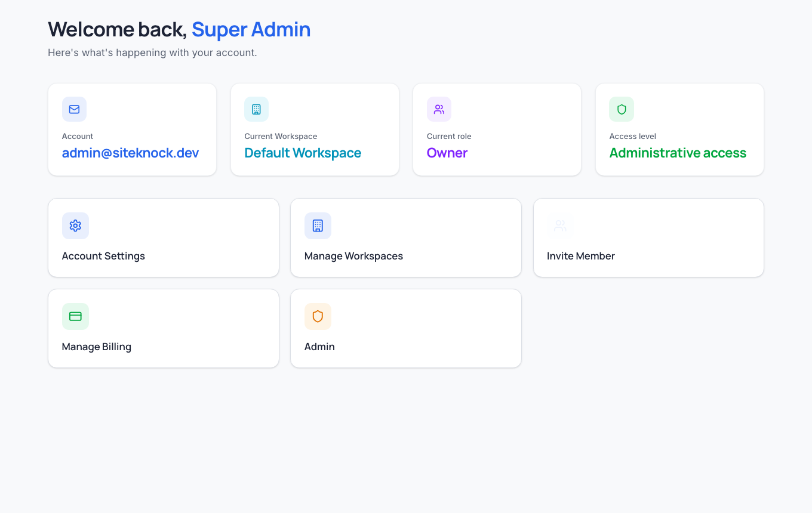The image size is (812, 513).
Task: Click the "Welcome back," heading text
Action: tap(118, 29)
